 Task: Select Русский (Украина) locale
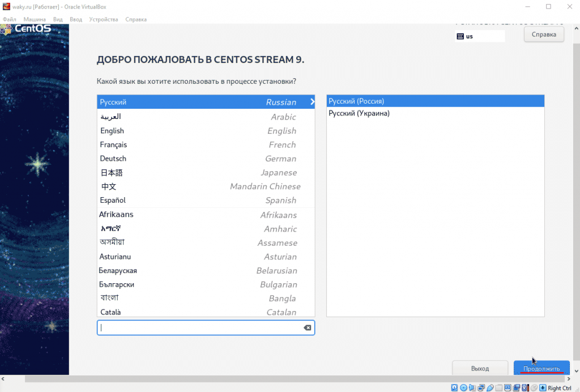[x=436, y=113]
